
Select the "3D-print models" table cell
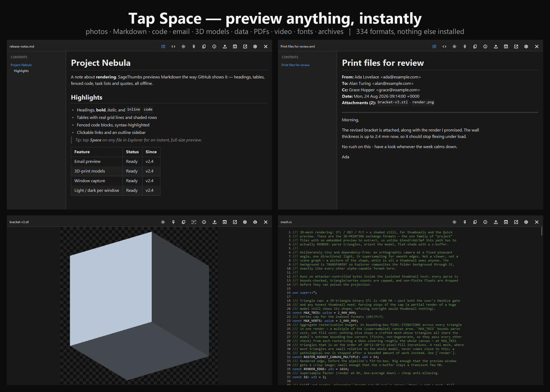pos(97,171)
